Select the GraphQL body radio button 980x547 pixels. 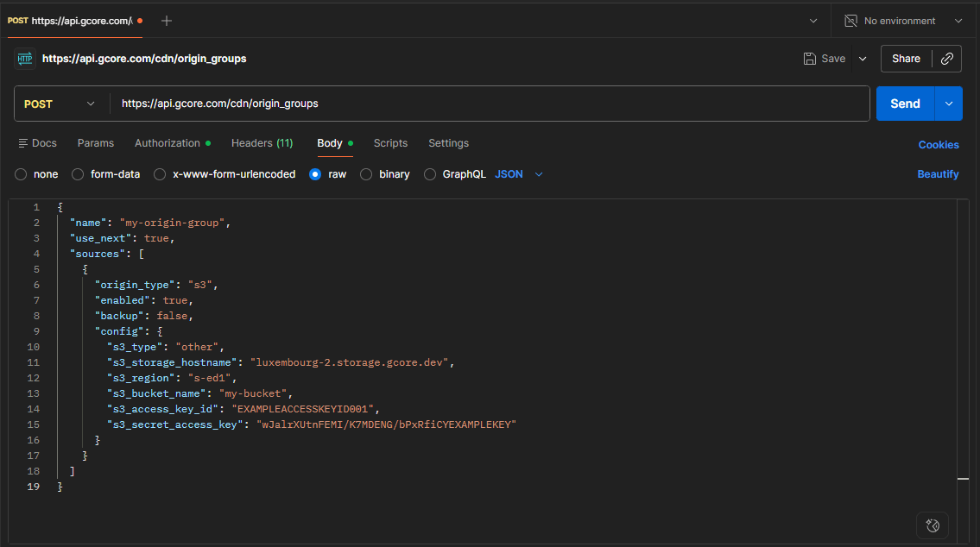(x=430, y=174)
